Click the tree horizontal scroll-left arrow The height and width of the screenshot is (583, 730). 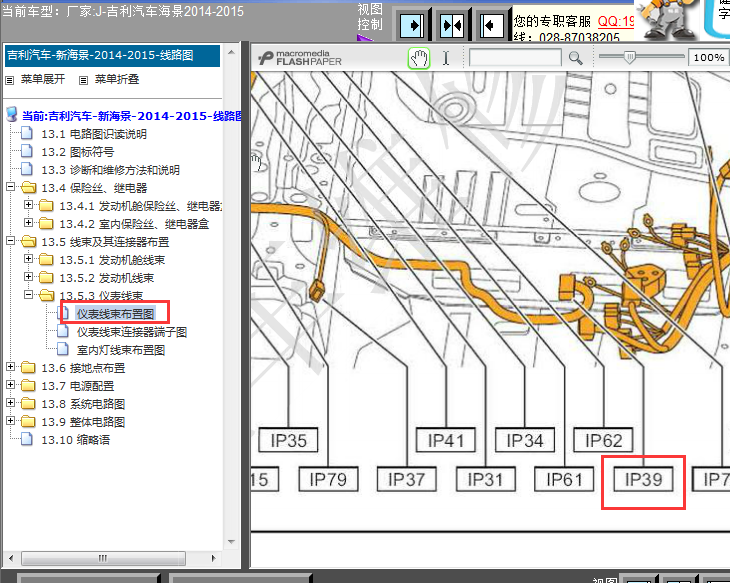point(11,558)
